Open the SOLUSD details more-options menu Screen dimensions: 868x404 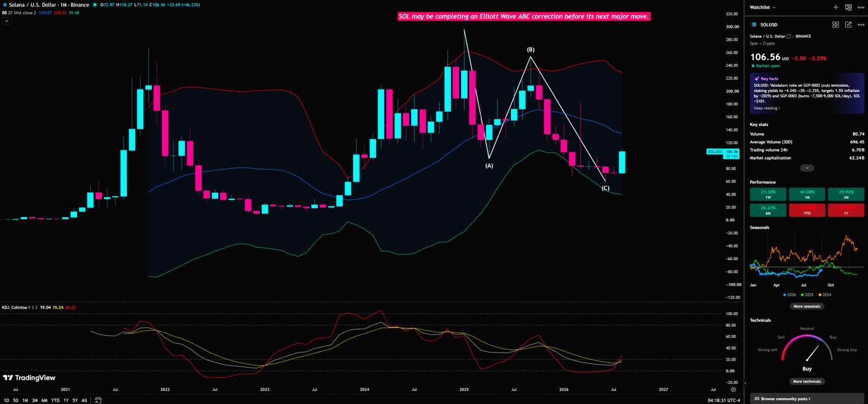pyautogui.click(x=861, y=25)
